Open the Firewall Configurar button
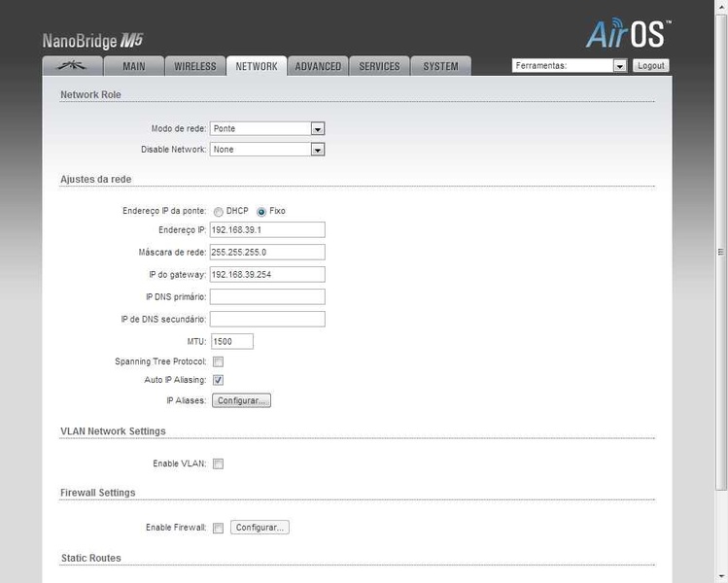 coord(260,528)
